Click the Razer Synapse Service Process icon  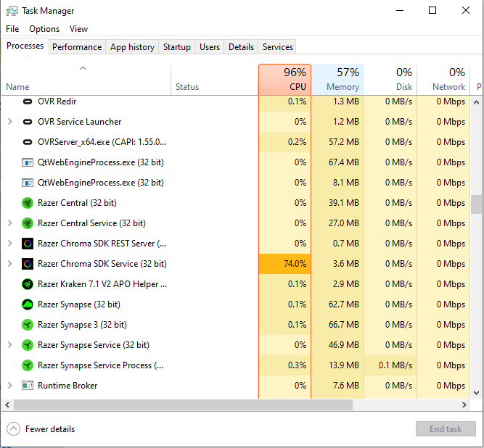coord(28,365)
